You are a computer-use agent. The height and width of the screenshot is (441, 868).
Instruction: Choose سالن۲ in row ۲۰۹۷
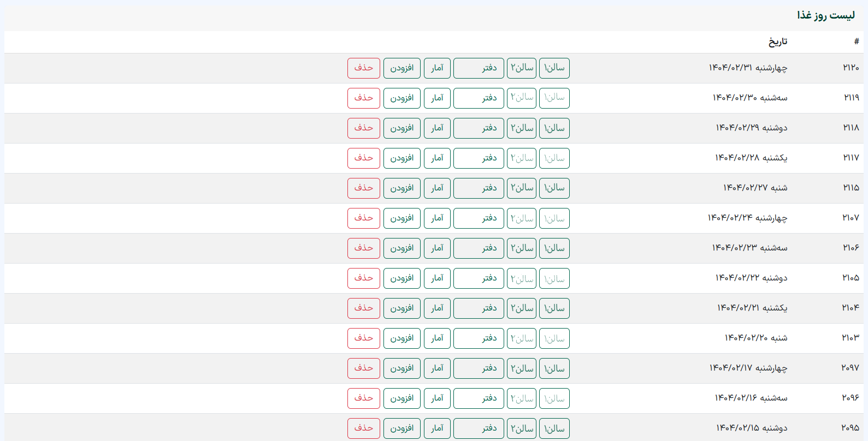522,368
